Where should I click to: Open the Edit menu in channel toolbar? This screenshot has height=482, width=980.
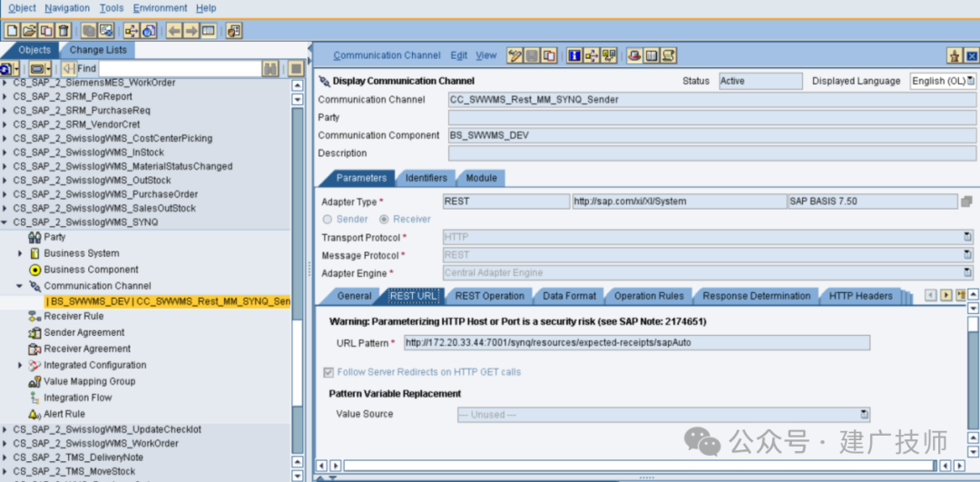coord(459,55)
